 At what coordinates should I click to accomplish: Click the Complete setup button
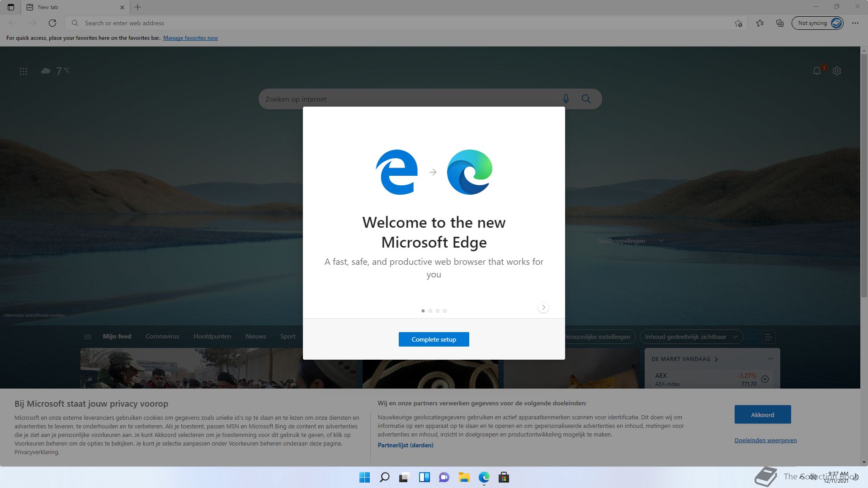(x=434, y=339)
